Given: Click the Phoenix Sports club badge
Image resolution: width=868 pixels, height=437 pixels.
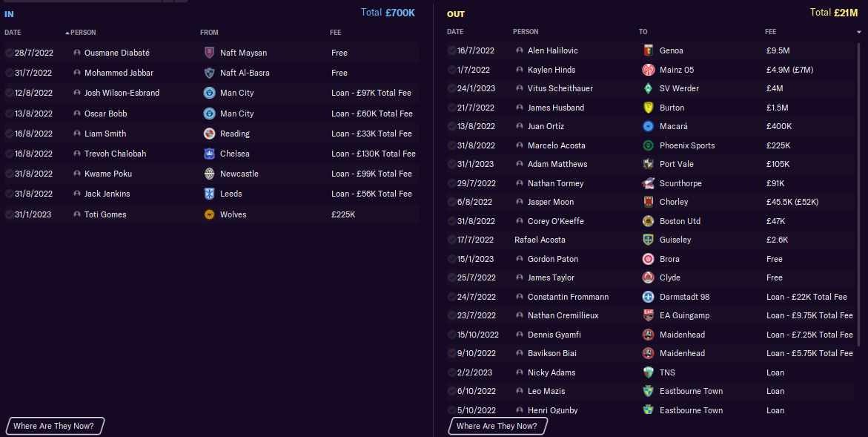Looking at the screenshot, I should point(649,145).
